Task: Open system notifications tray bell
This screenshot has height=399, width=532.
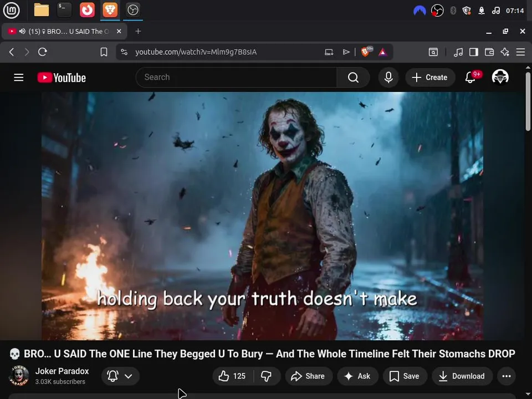Action: (x=481, y=11)
